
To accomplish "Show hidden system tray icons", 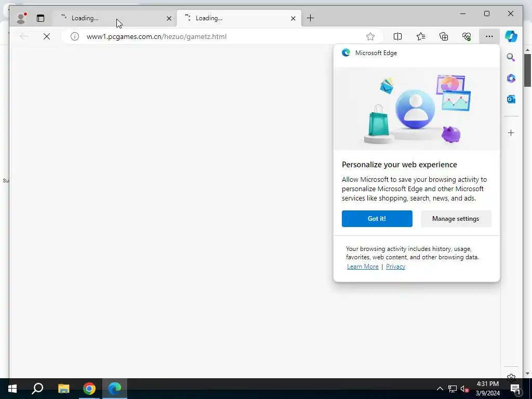I will coord(440,389).
